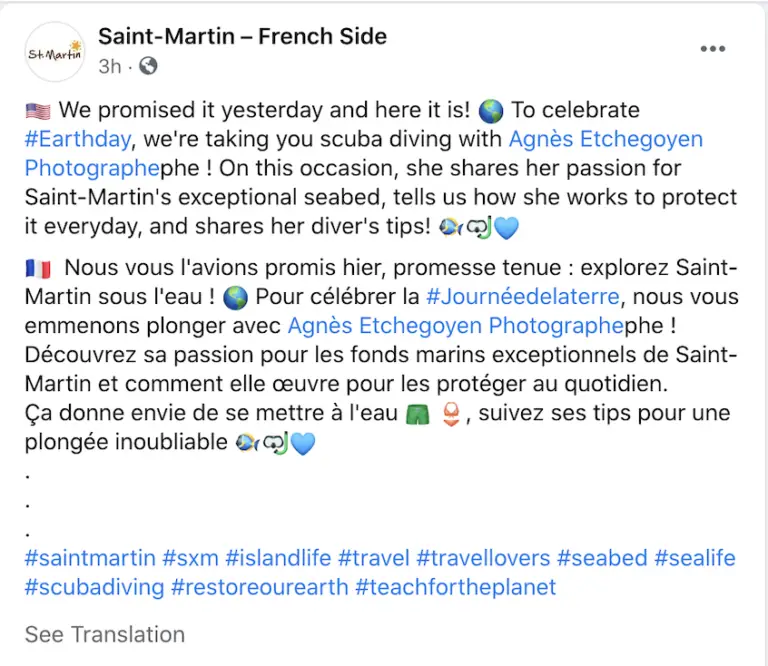The height and width of the screenshot is (666, 768).
Task: Click See Translation below the post
Action: (105, 635)
